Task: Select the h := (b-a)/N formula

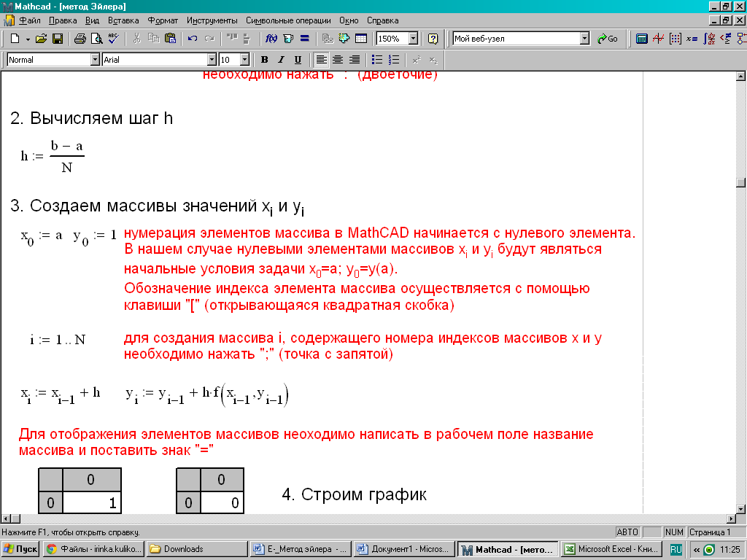Action: pyautogui.click(x=53, y=156)
